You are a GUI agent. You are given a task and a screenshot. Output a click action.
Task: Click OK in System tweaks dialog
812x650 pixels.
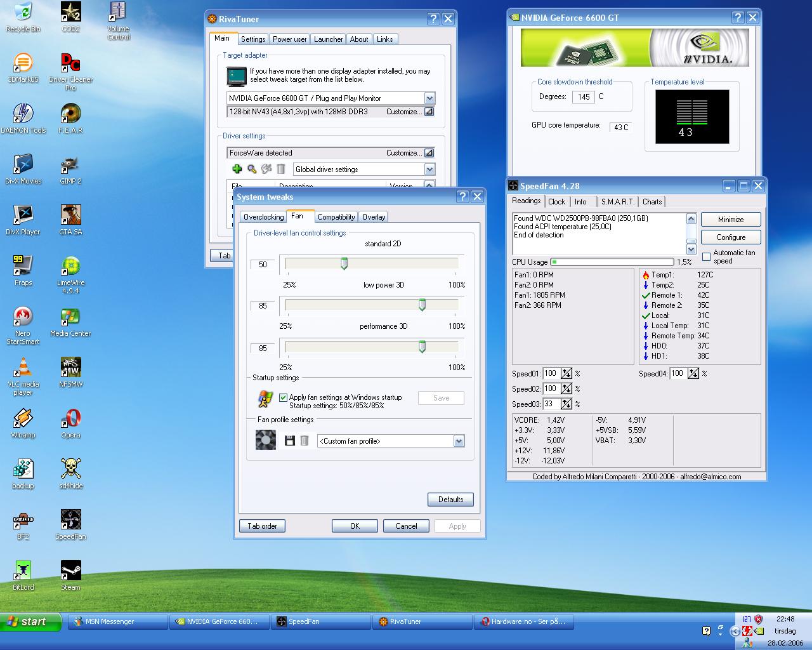pyautogui.click(x=355, y=526)
